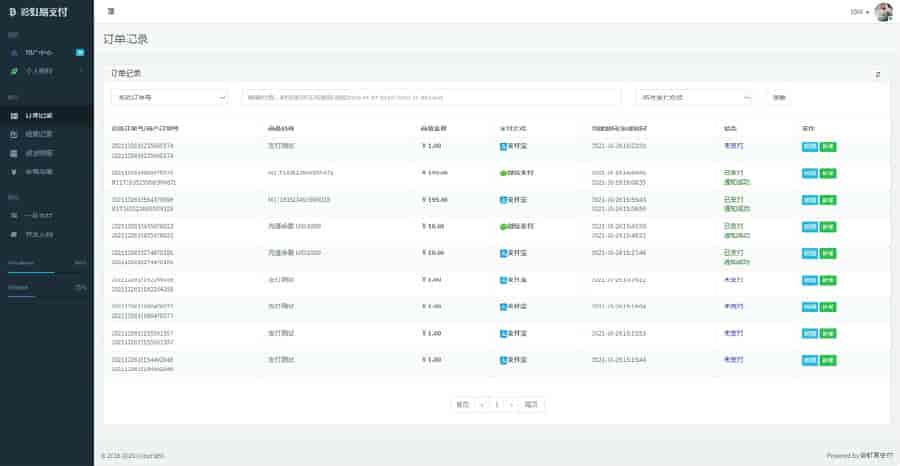Click the Alipay icon in first order row
Screen dimensions: 900x466
[x=503, y=146]
